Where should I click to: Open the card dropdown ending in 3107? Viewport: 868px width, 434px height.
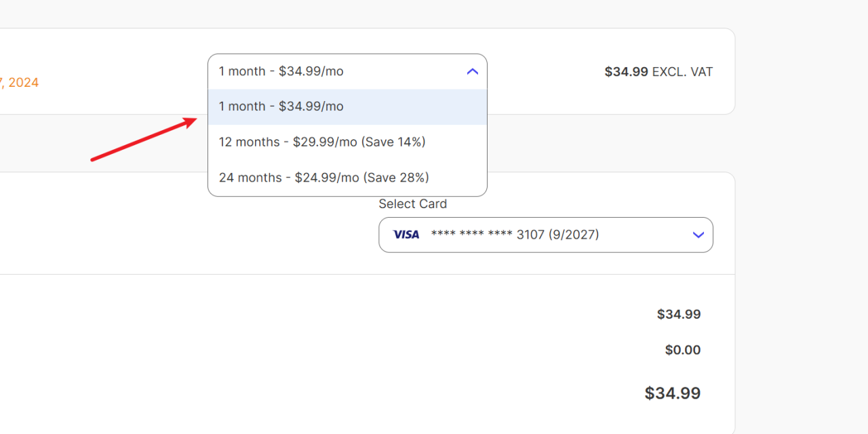[x=545, y=235]
